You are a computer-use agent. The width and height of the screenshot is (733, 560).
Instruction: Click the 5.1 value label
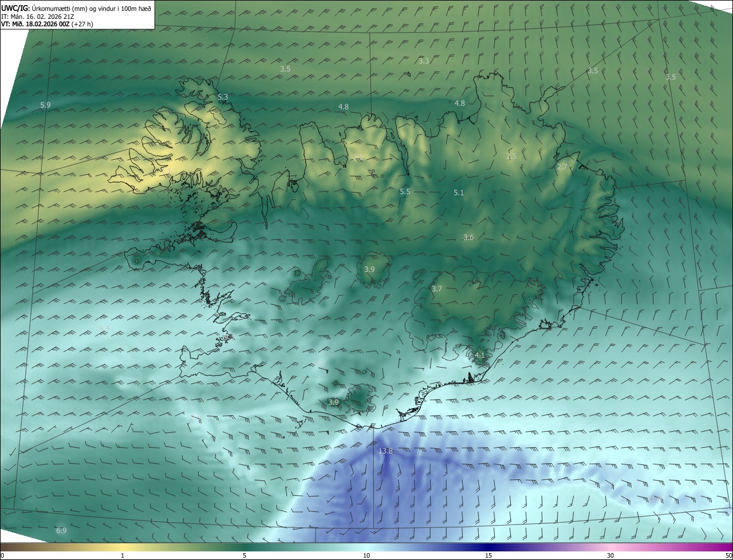coord(459,193)
